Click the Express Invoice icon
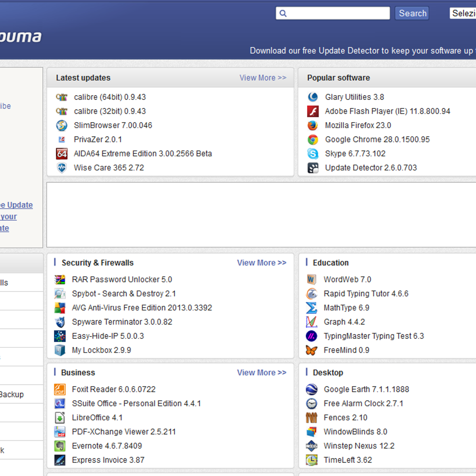Screen dimensions: 476x476 59,460
